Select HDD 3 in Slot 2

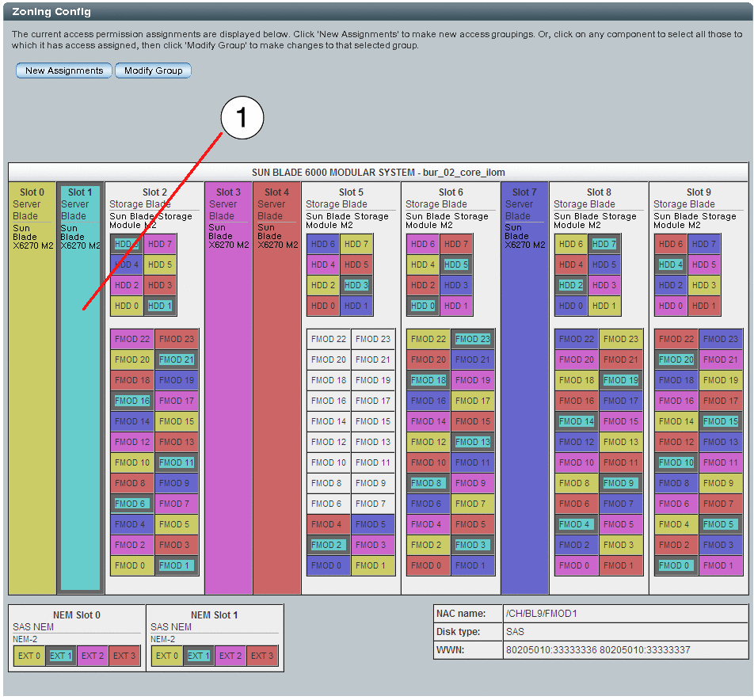[160, 285]
